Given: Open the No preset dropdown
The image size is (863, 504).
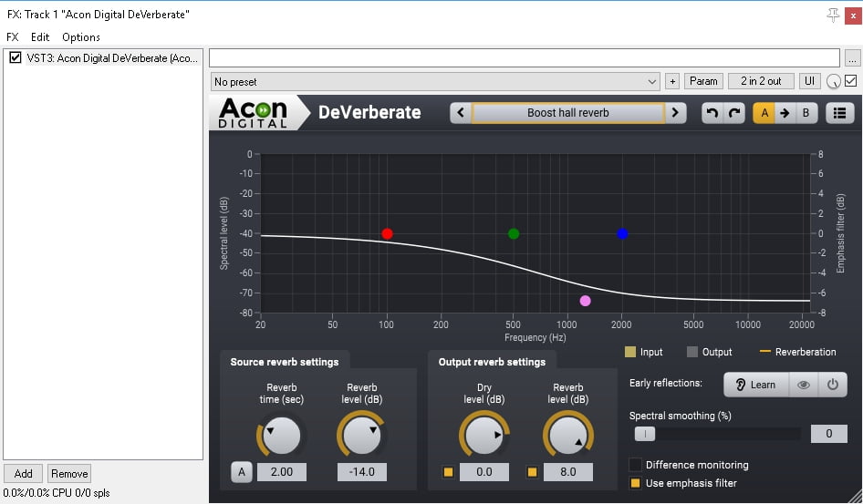Looking at the screenshot, I should point(435,82).
